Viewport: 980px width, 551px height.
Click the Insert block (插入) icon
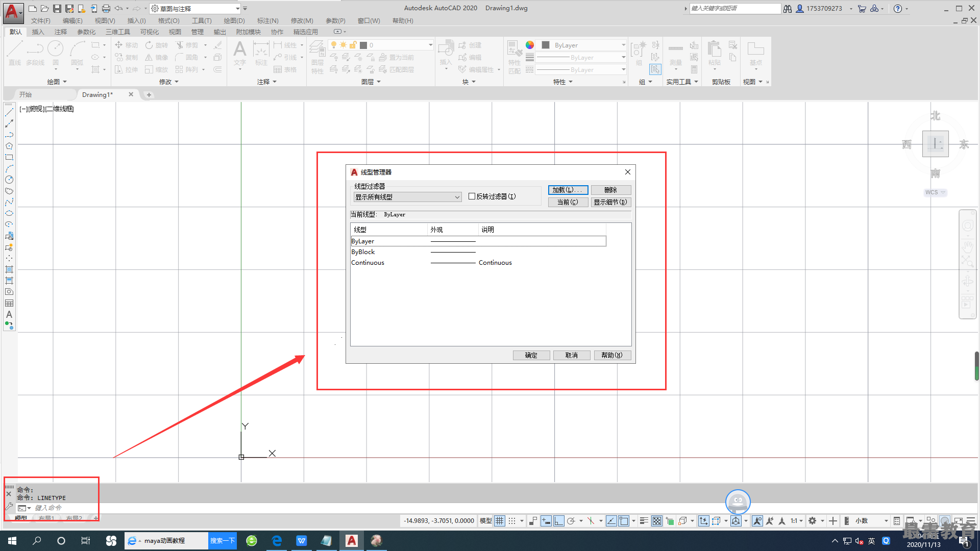[446, 53]
